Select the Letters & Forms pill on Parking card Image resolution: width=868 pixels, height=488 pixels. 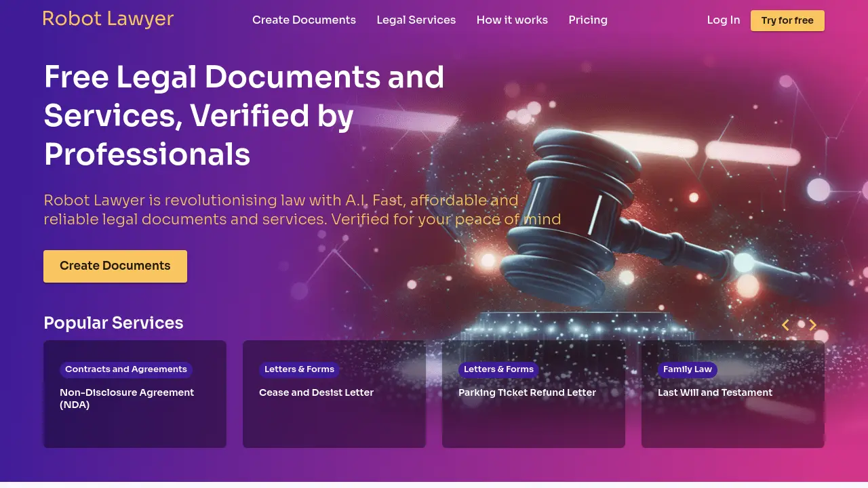(x=498, y=369)
